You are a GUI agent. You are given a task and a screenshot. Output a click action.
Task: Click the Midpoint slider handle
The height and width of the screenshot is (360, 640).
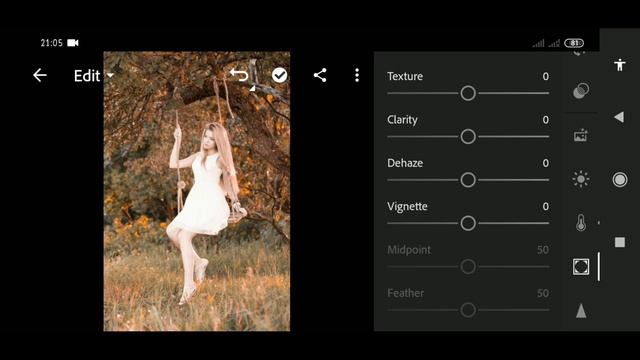(x=468, y=267)
